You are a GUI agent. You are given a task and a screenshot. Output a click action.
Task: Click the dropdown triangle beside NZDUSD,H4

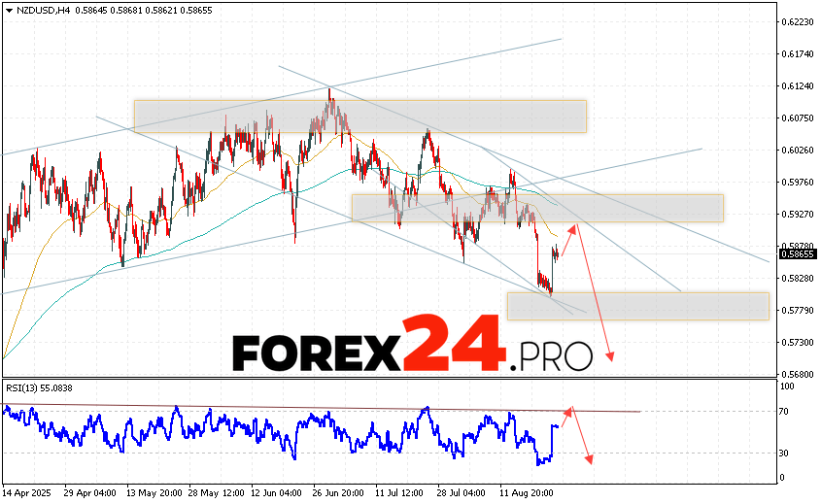(x=7, y=8)
